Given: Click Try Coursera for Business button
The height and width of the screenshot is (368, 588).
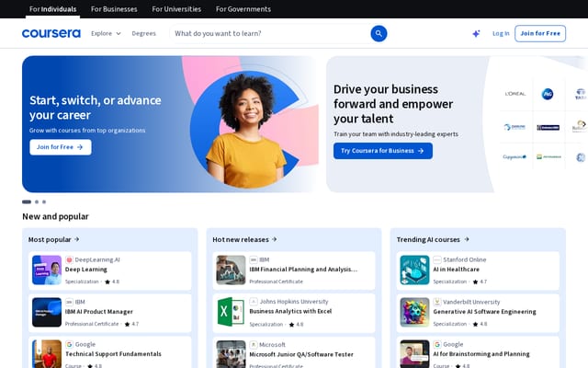Looking at the screenshot, I should coord(383,151).
